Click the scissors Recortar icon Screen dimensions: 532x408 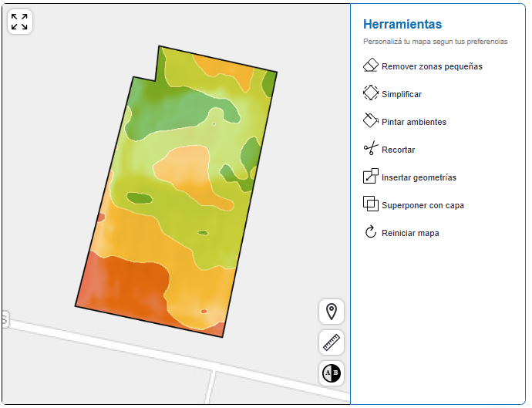click(370, 149)
